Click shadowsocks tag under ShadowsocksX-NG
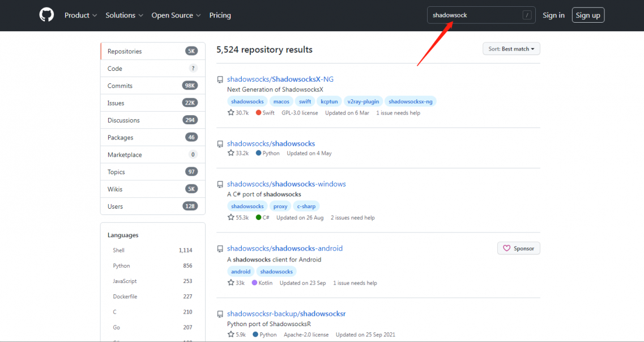 coord(248,102)
